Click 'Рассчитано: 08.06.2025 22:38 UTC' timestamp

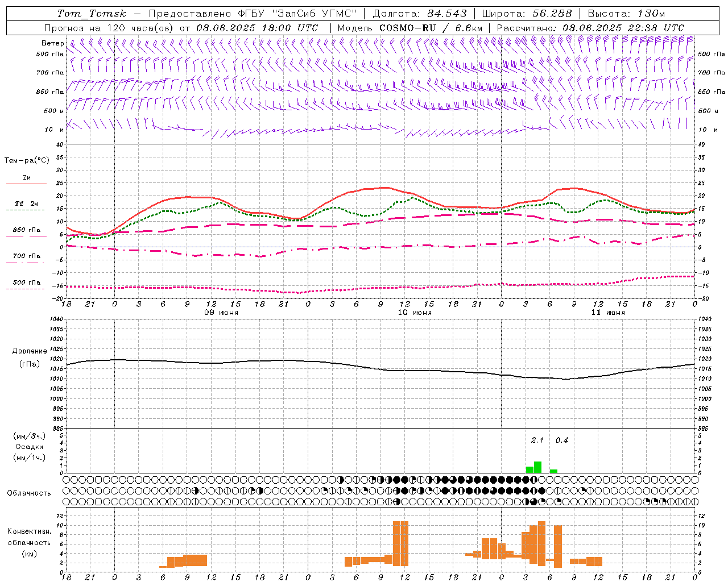pos(590,28)
